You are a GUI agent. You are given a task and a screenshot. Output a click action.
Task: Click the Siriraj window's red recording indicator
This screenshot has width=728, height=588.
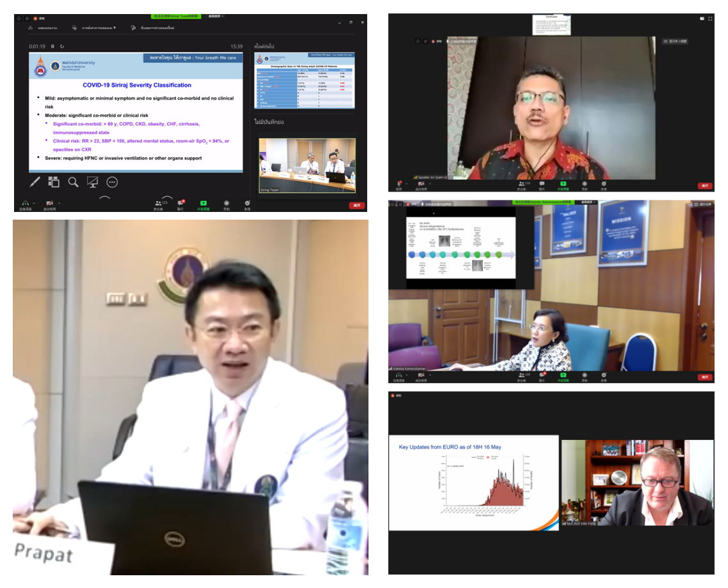click(40, 18)
